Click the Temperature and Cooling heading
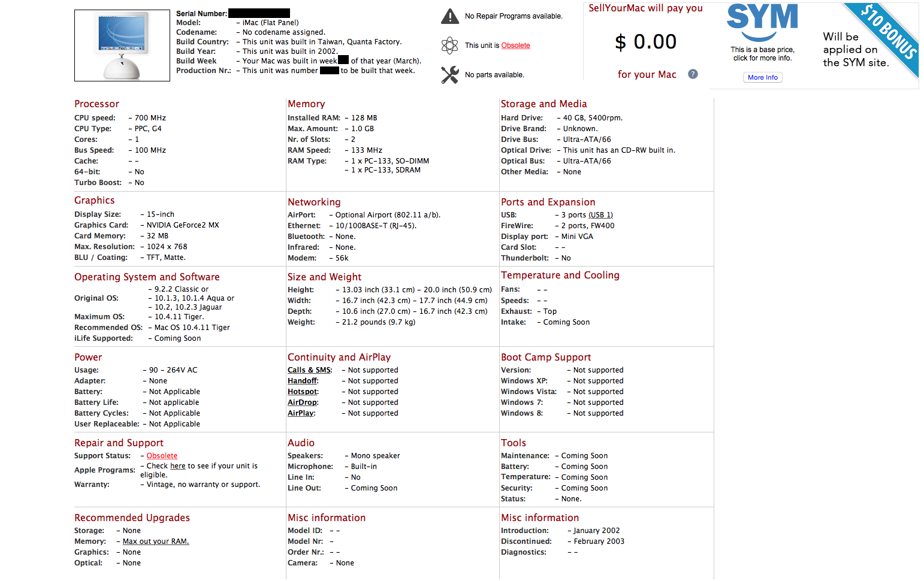 pyautogui.click(x=560, y=276)
